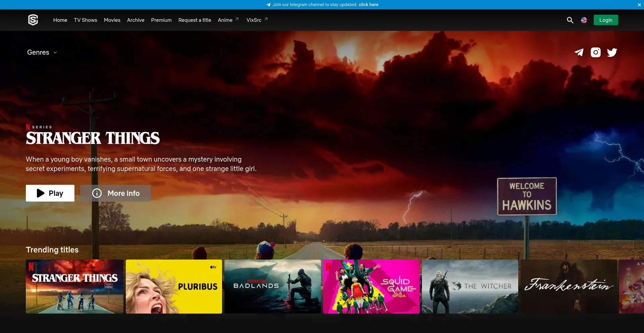The width and height of the screenshot is (644, 333).
Task: Go to TV Shows section
Action: (86, 20)
